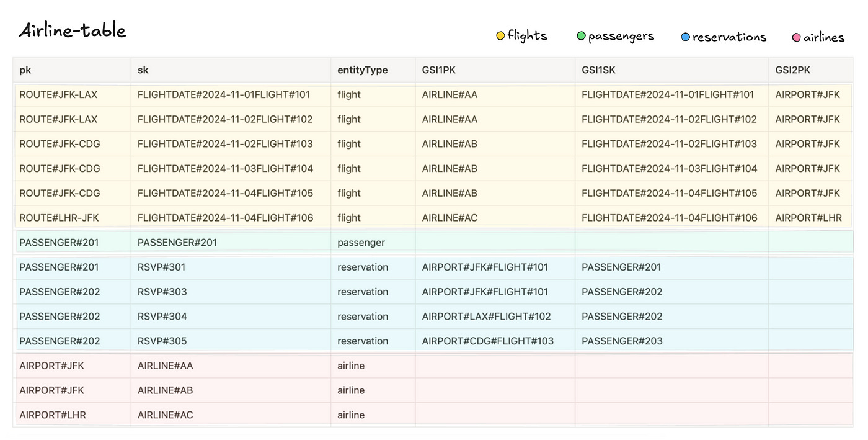Click the GSI1SK column header
This screenshot has height=440, width=868.
click(x=672, y=70)
